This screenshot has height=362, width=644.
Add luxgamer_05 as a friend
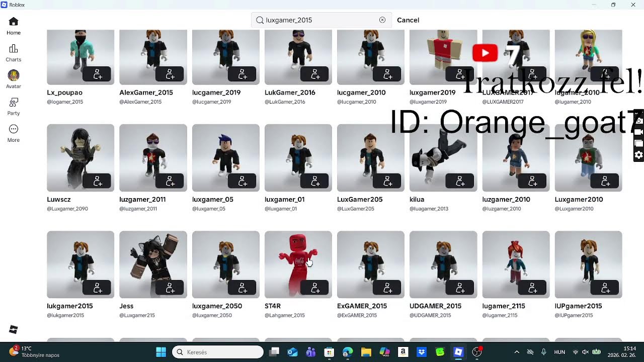click(243, 181)
